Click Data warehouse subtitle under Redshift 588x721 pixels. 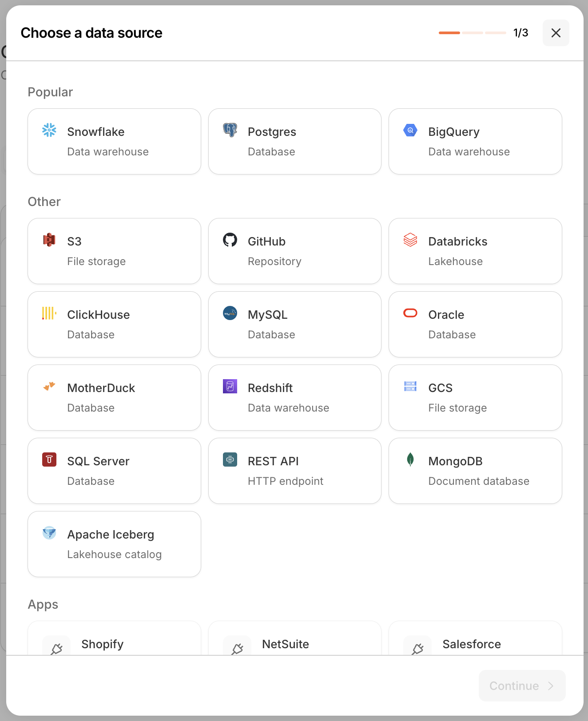coord(289,408)
